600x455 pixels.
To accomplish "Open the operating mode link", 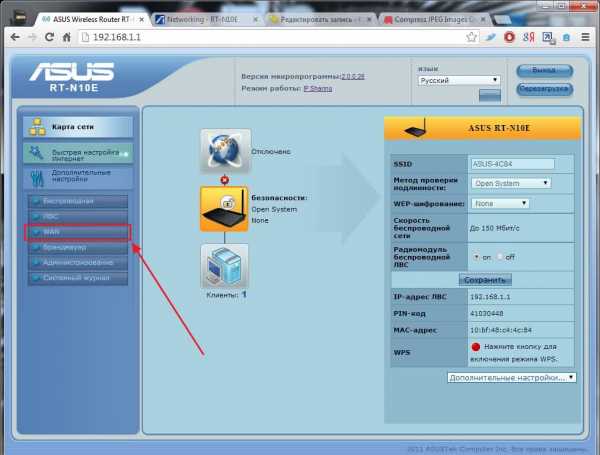I will tap(318, 88).
